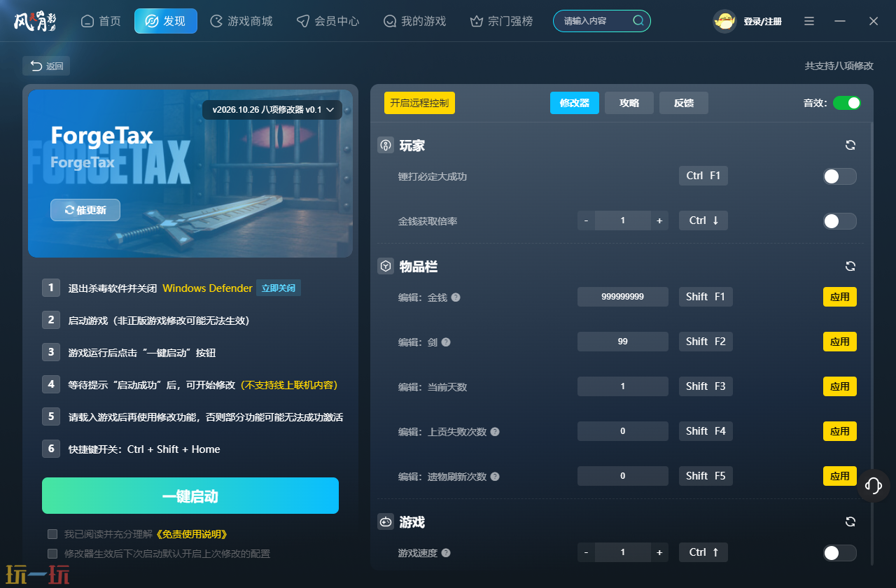Viewport: 896px width, 588px height.
Task: Open the hamburger menu icon
Action: pyautogui.click(x=809, y=21)
